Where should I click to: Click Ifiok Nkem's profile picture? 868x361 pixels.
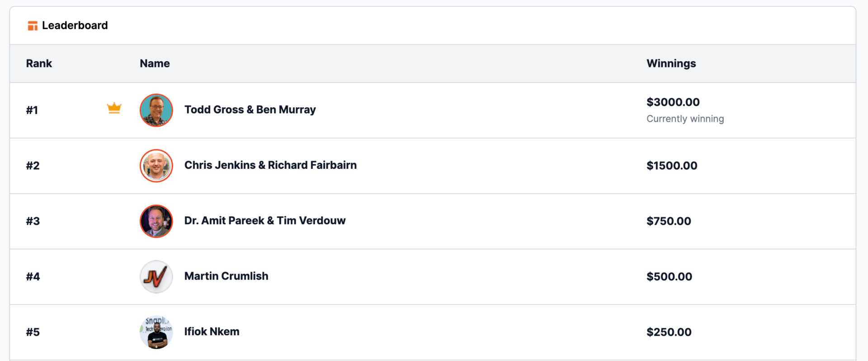[156, 332]
